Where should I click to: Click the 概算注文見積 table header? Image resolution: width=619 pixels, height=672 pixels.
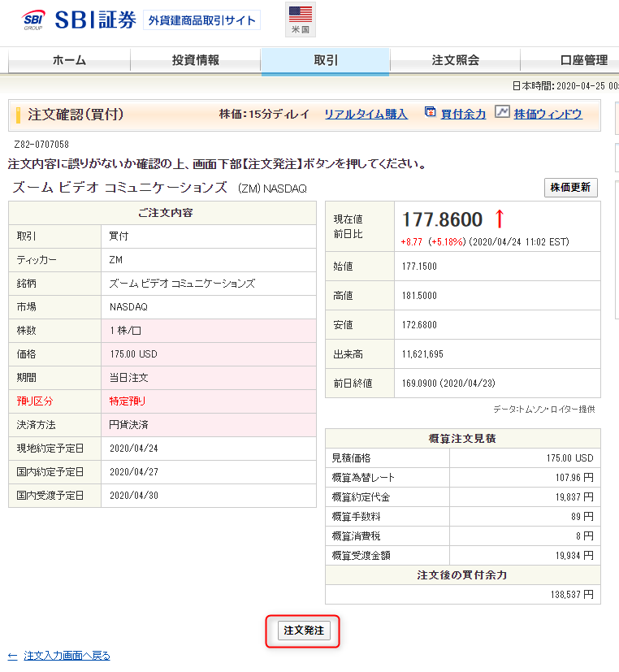click(x=462, y=439)
